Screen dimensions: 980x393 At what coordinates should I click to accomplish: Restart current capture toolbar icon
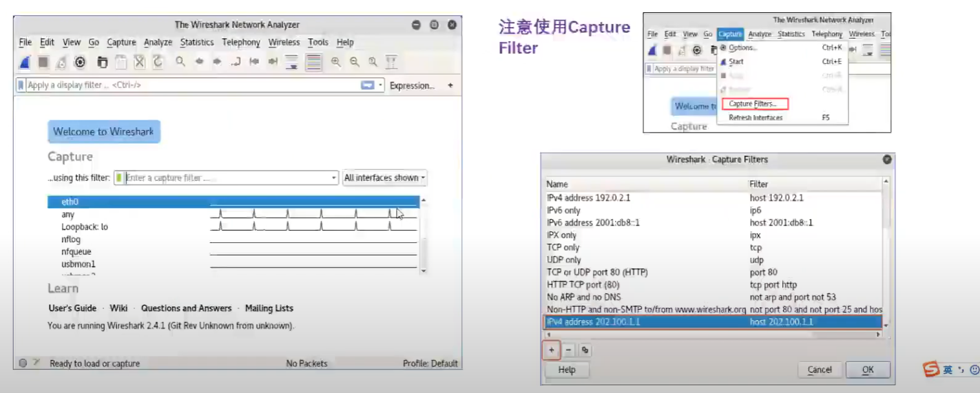pos(61,62)
